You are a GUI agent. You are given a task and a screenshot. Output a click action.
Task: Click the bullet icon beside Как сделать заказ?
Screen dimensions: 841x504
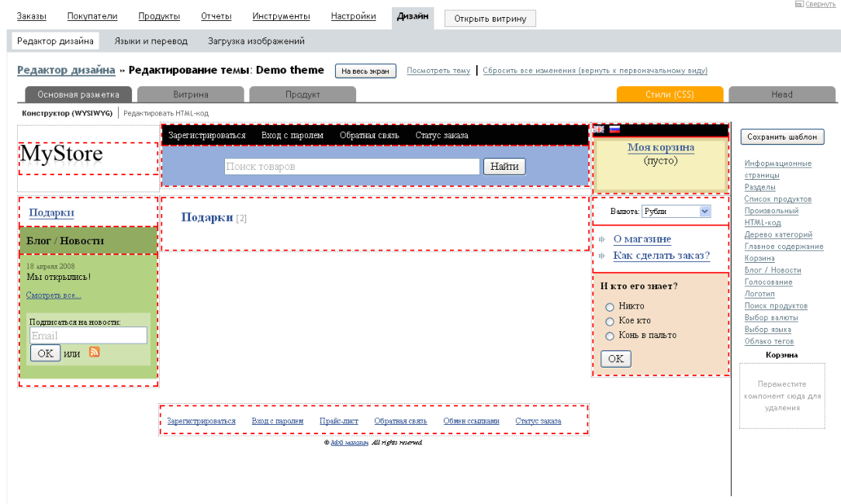pyautogui.click(x=602, y=256)
